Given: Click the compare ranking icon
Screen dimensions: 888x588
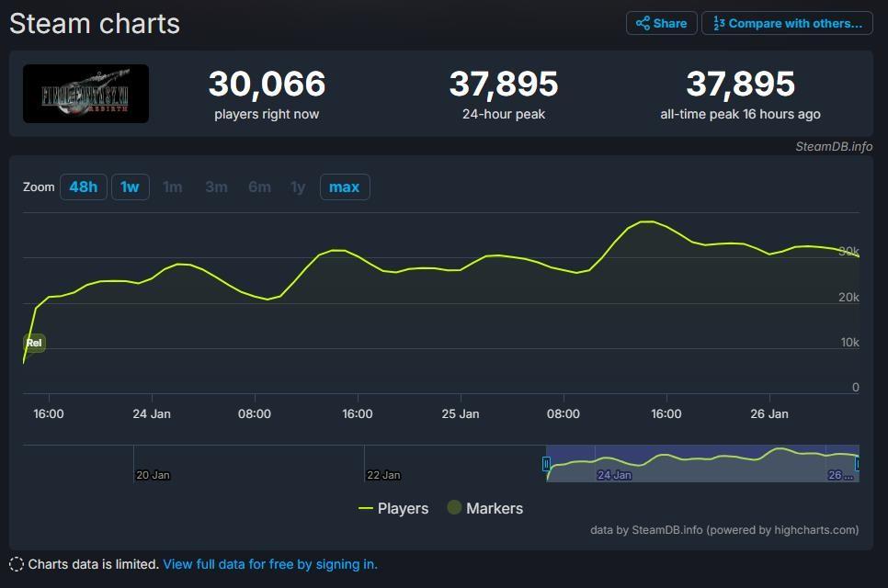Looking at the screenshot, I should [719, 23].
